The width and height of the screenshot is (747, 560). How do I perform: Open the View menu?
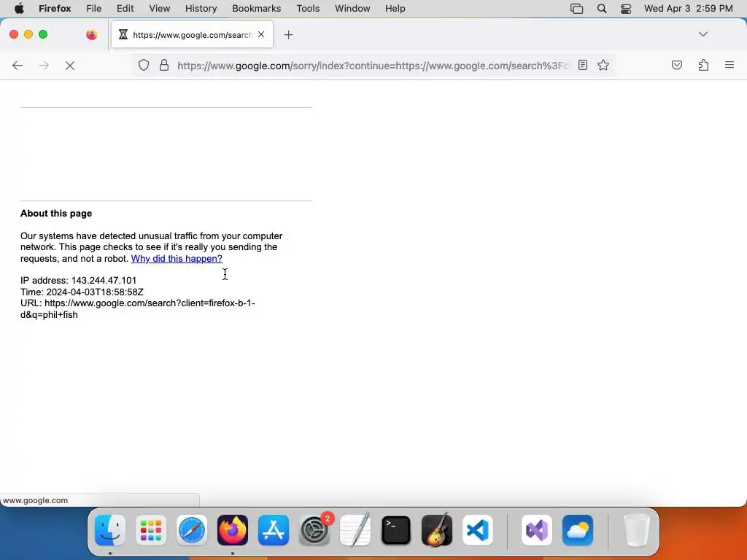coord(160,9)
